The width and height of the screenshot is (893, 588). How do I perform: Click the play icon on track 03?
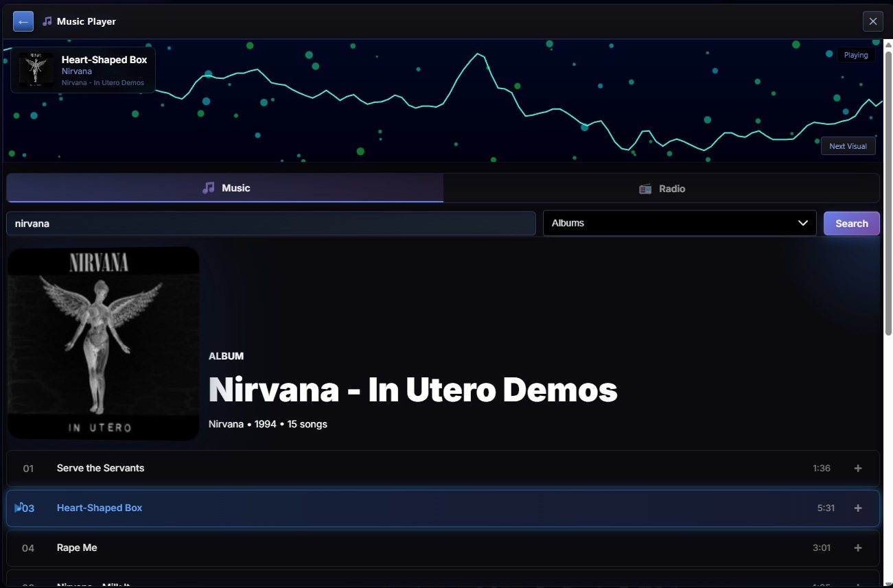coord(19,508)
